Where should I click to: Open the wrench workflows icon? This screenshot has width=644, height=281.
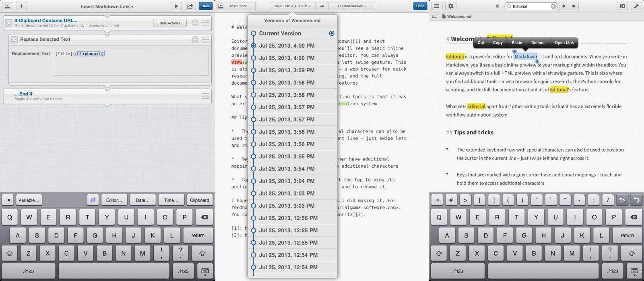(636, 6)
